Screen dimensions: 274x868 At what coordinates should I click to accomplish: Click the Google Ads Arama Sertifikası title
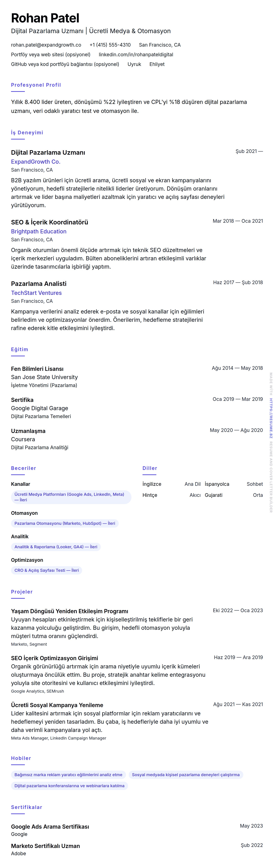click(x=50, y=827)
